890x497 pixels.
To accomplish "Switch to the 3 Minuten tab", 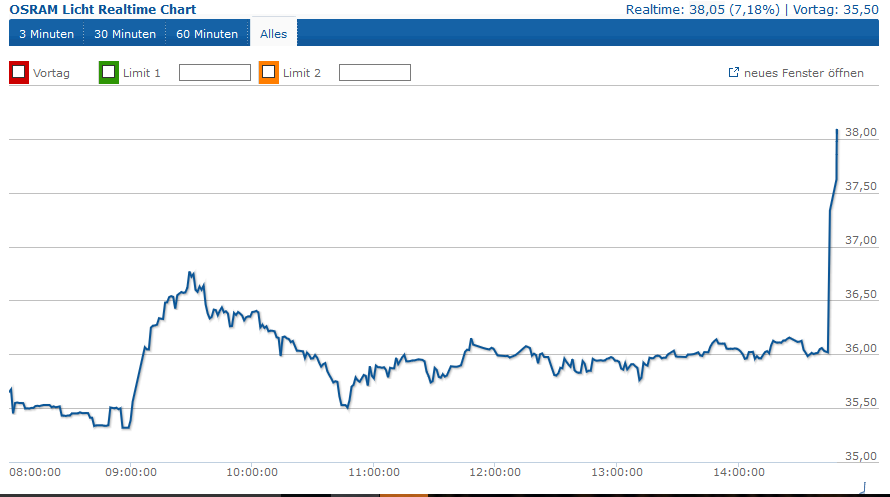I will tap(46, 34).
